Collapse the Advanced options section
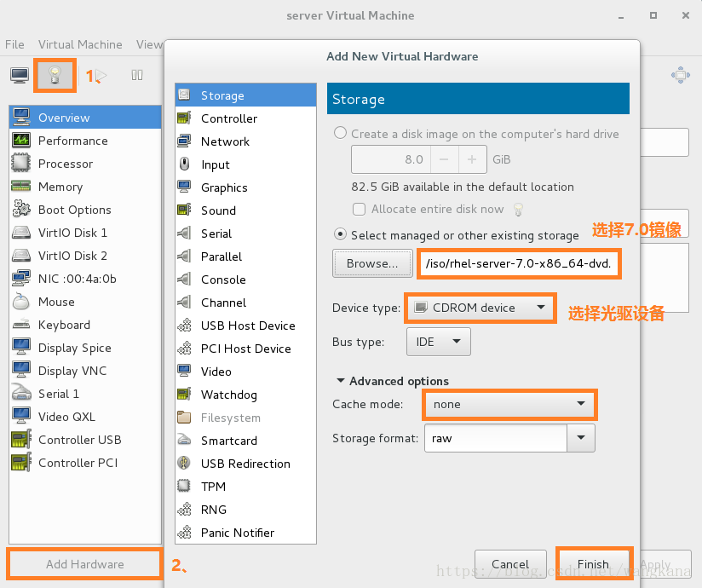Viewport: 702px width, 588px height. [x=341, y=381]
